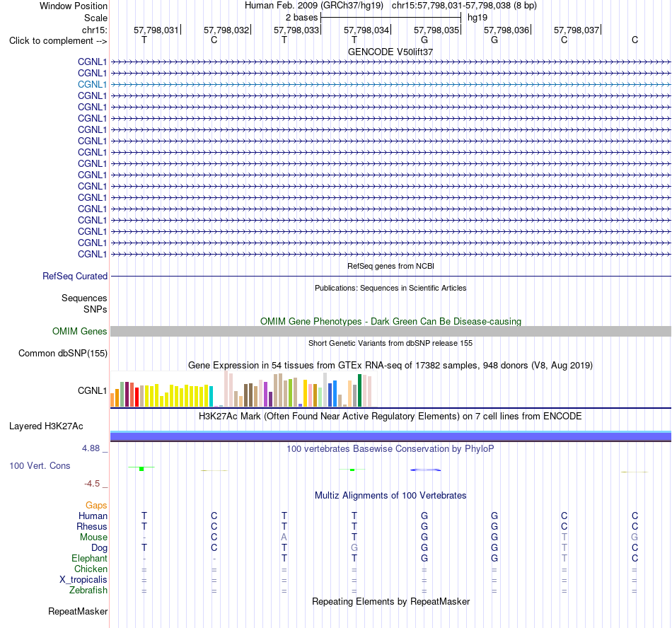Screen dimensions: 672x628
Task: Select the Common dbSNP(155) track label
Action: click(x=63, y=354)
